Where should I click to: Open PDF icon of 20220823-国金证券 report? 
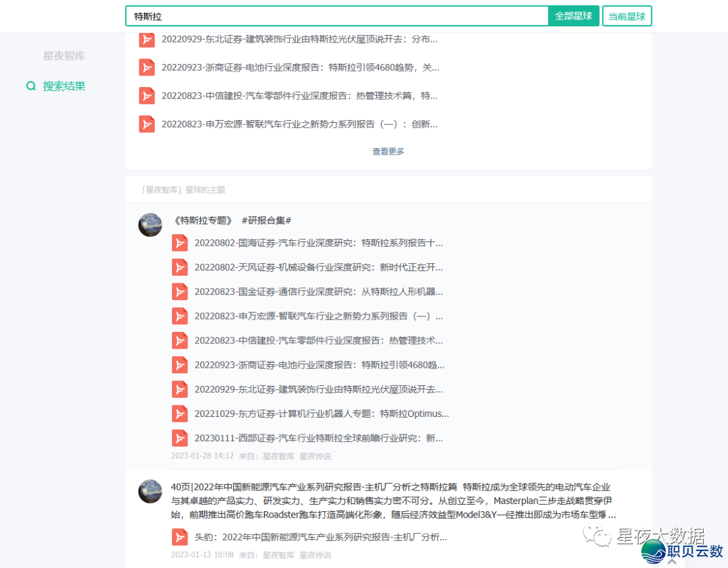click(180, 292)
